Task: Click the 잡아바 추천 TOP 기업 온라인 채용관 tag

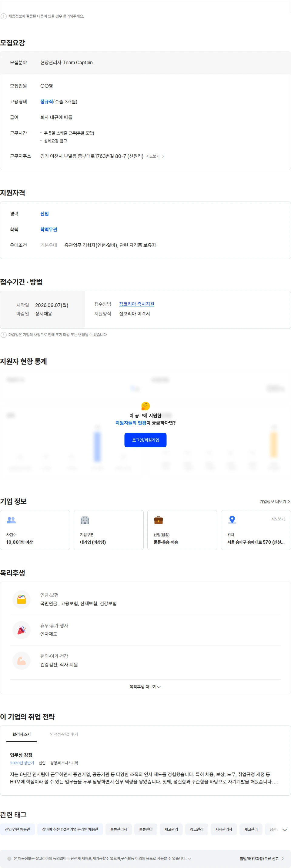Action: click(70, 829)
